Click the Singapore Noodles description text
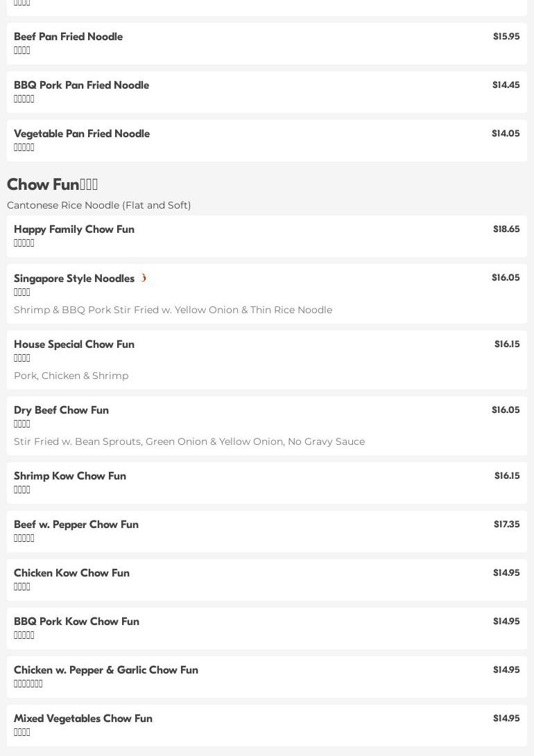 (x=173, y=310)
